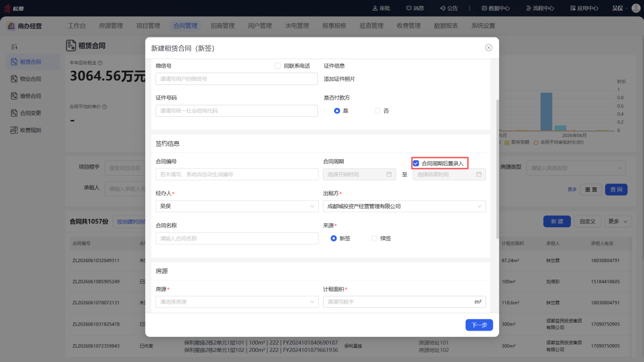Click the help icon beside 合同平均时单价

[104, 107]
